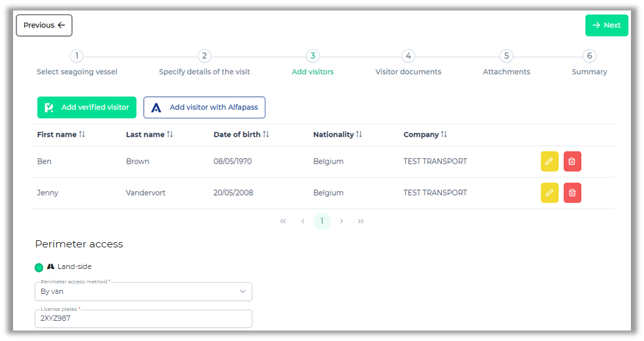Go to step 4 Visitor documents
This screenshot has height=341, width=644.
[408, 57]
